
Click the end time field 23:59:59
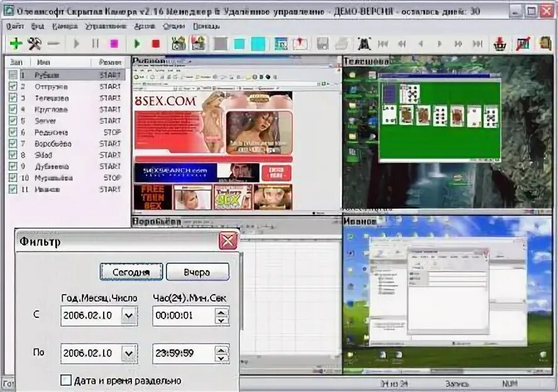(183, 353)
